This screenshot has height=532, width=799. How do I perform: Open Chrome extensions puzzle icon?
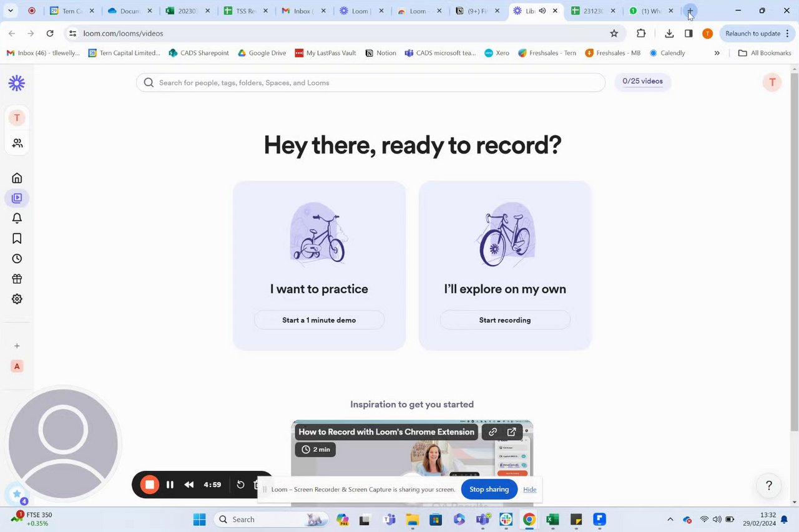coord(641,33)
